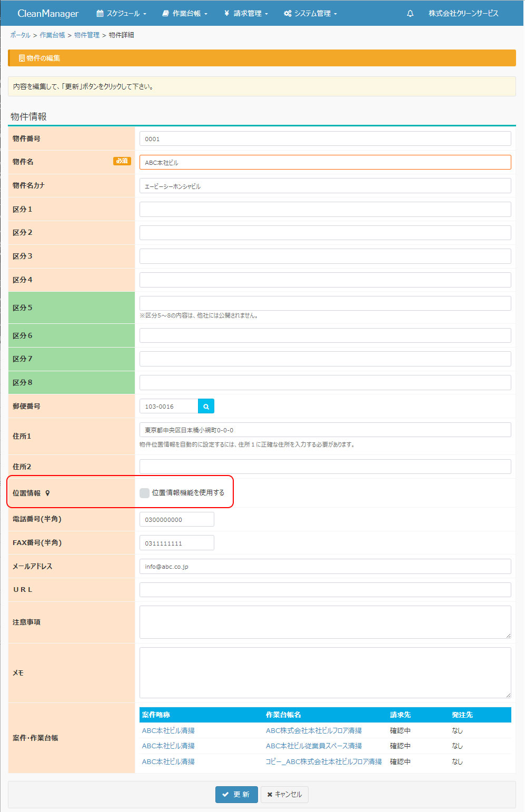
Task: Go to 作業台帳 breadcrumb link
Action: click(52, 35)
